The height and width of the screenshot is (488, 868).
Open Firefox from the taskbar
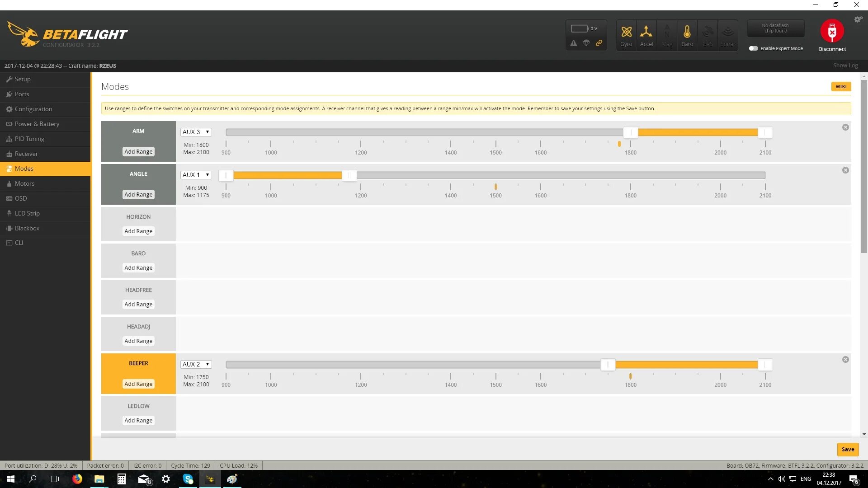tap(77, 479)
